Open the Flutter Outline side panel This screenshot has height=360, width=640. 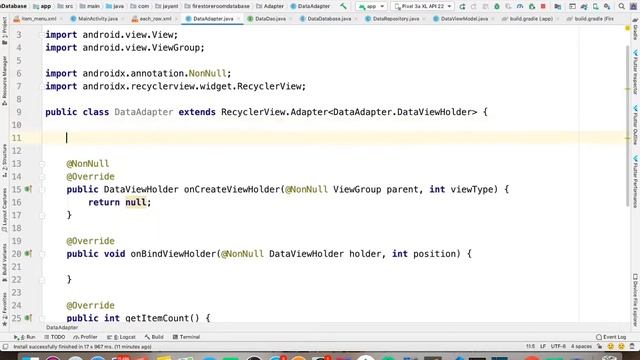635,125
